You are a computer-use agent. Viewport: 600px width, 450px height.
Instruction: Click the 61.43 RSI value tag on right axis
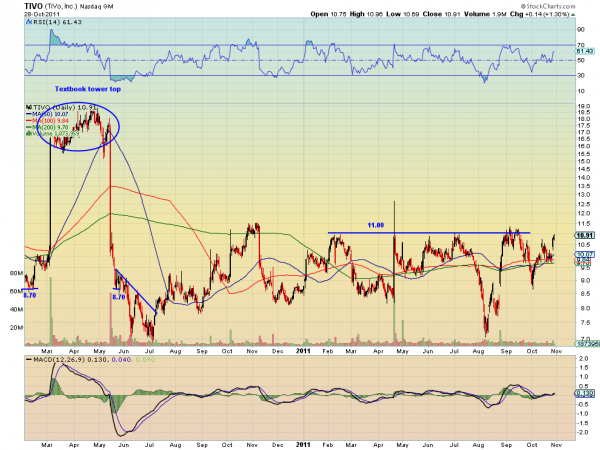585,51
